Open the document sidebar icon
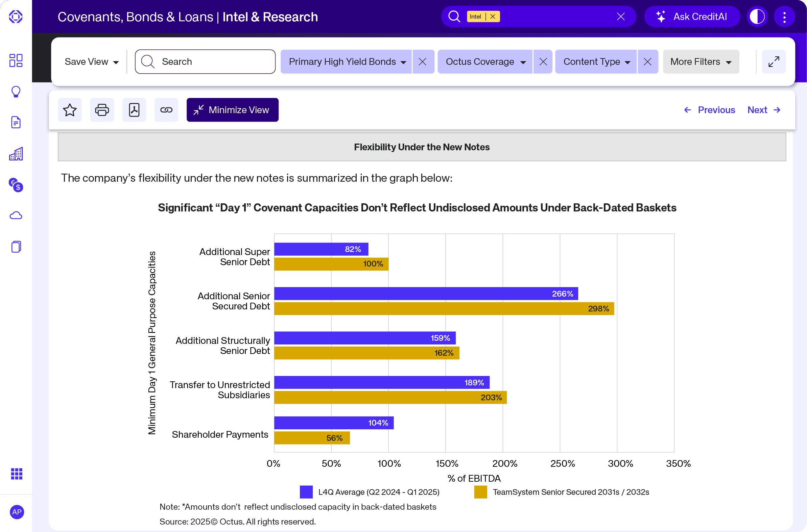This screenshot has width=807, height=532. 16,123
